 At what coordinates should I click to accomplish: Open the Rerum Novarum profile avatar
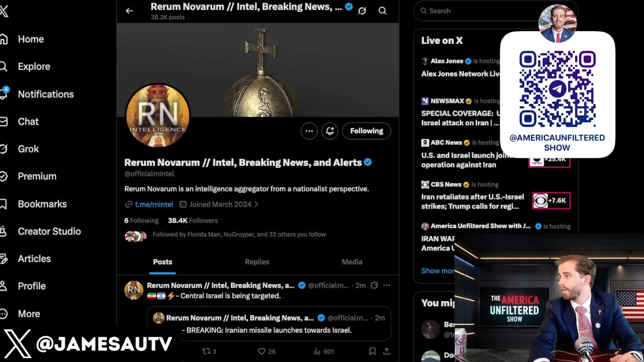(x=157, y=116)
